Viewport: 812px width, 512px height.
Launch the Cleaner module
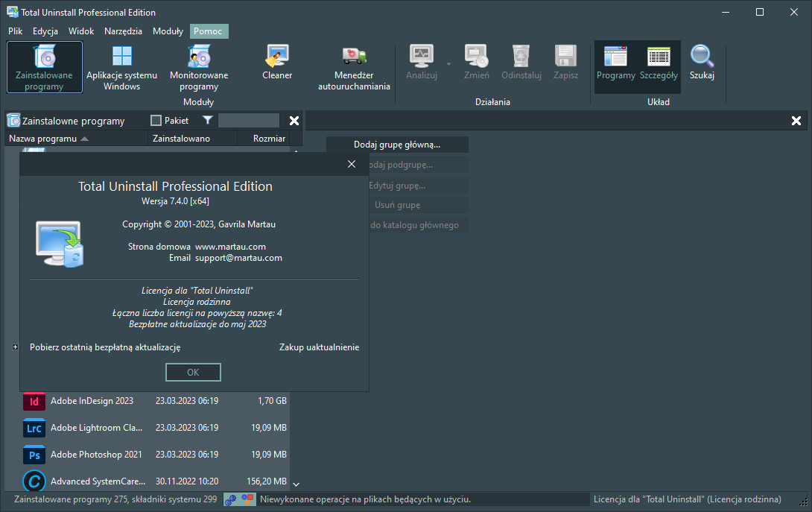[x=277, y=62]
